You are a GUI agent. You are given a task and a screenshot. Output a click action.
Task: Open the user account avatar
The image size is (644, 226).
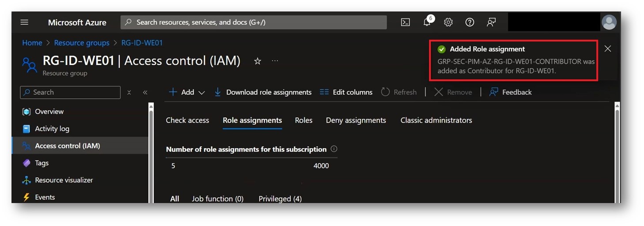[609, 22]
